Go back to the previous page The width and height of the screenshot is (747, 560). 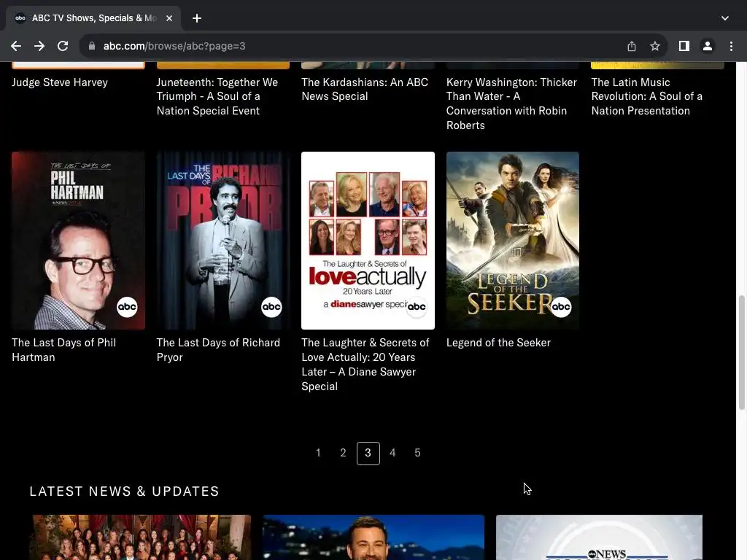(x=16, y=46)
